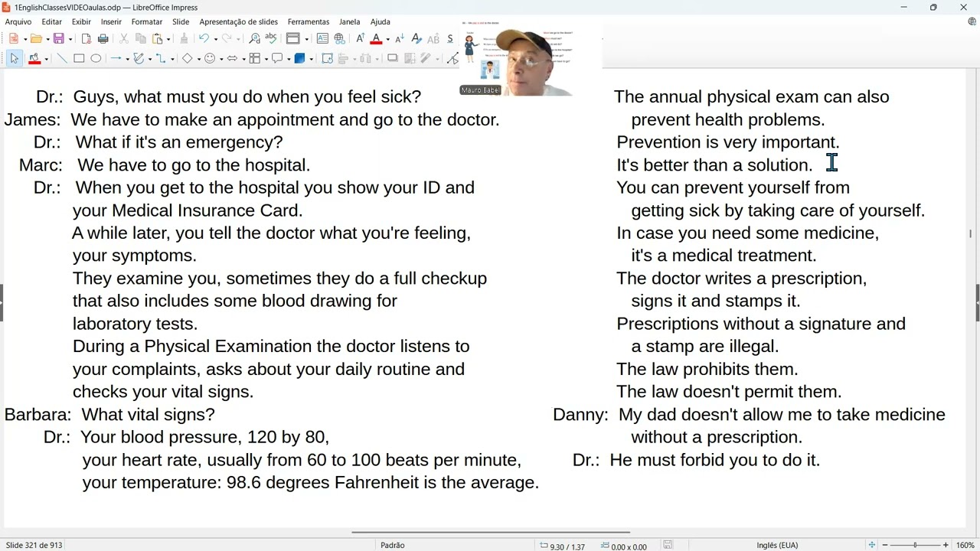Click Fit slide to window icon
980x551 pixels.
(x=871, y=545)
